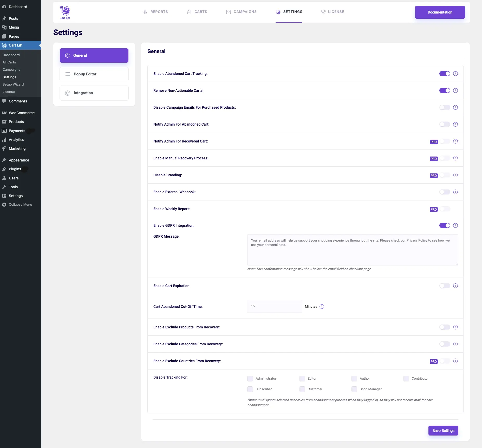The image size is (482, 448).
Task: Click the help icon for Remove Non-Actionable Carts
Action: point(455,90)
